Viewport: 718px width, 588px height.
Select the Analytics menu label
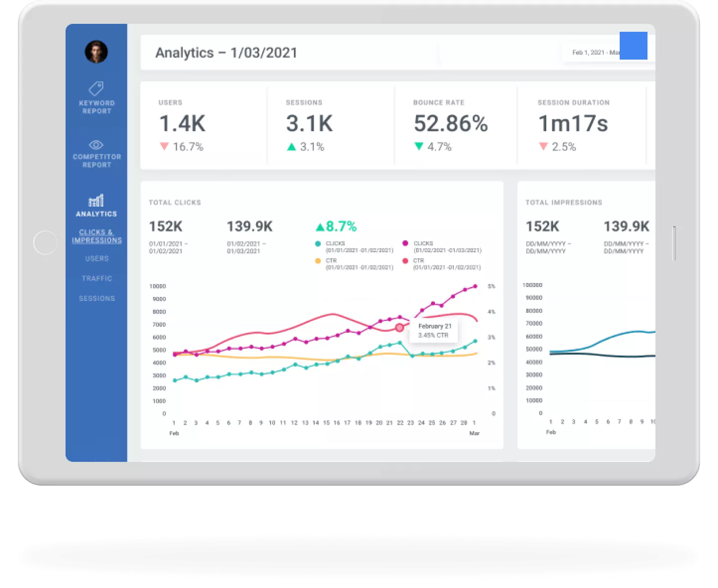(x=96, y=214)
